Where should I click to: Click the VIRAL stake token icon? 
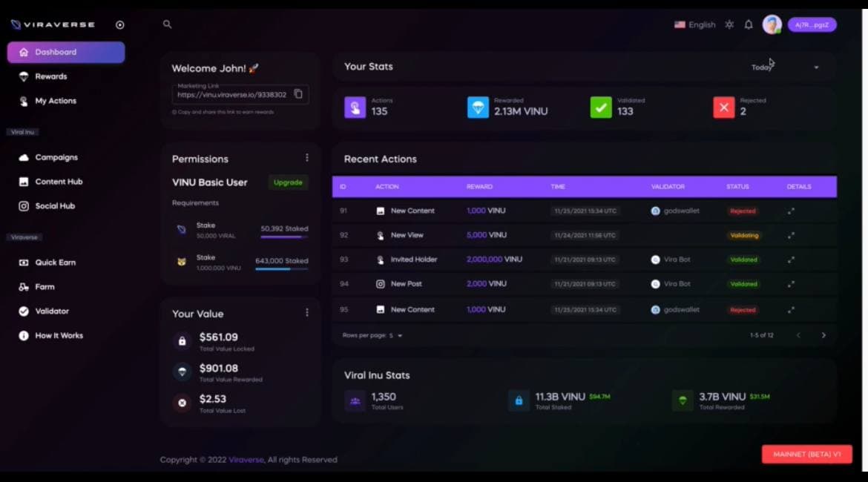[x=182, y=229]
